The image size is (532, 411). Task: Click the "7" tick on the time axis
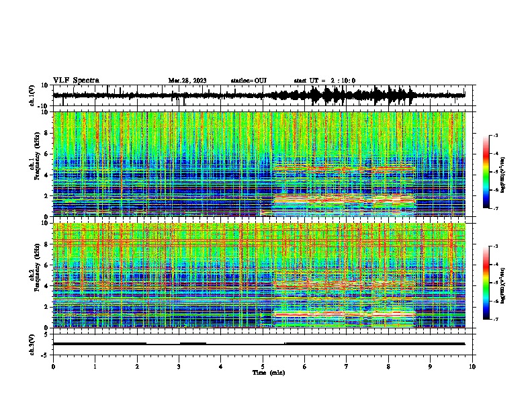pyautogui.click(x=347, y=367)
